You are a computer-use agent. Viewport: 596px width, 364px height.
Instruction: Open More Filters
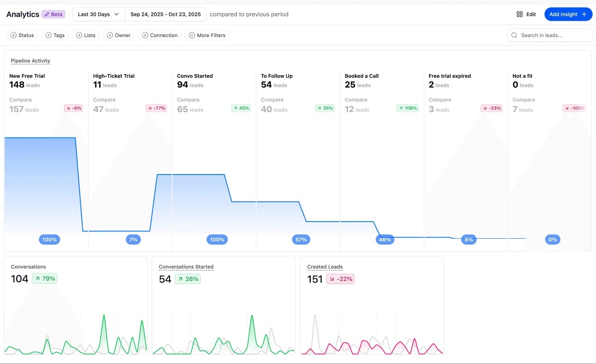[207, 35]
